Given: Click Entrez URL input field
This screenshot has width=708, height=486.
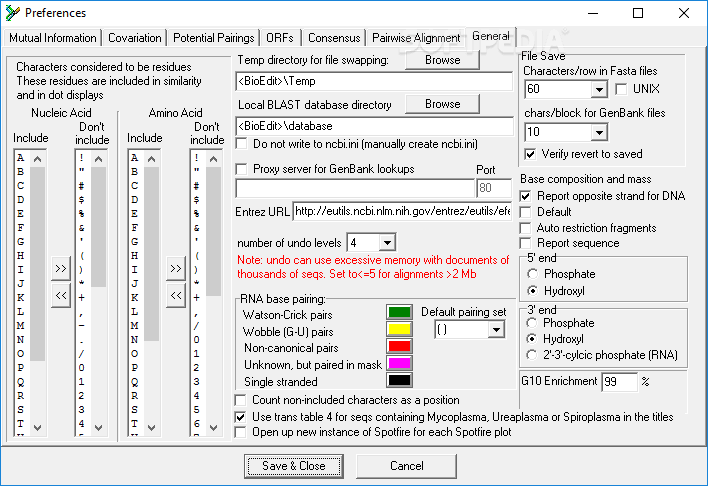Looking at the screenshot, I should coord(402,211).
